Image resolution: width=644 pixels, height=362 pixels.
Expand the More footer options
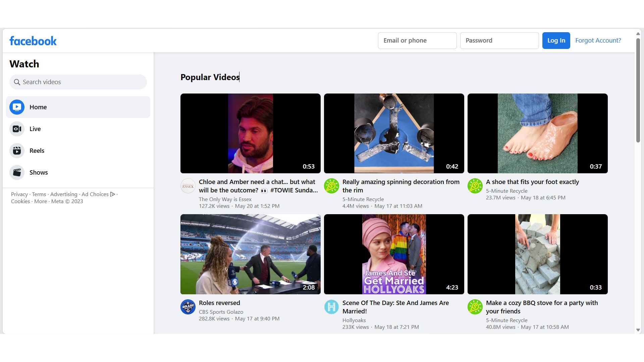(41, 201)
